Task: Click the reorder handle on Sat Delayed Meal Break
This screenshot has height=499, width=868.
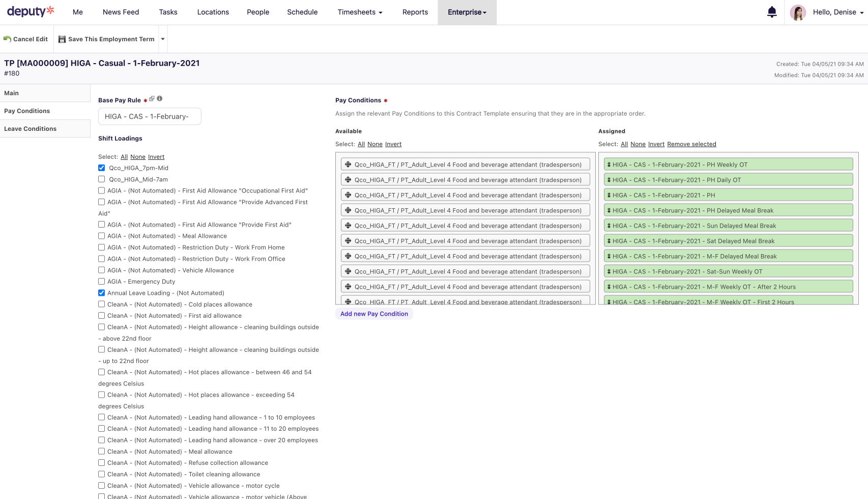Action: point(609,241)
